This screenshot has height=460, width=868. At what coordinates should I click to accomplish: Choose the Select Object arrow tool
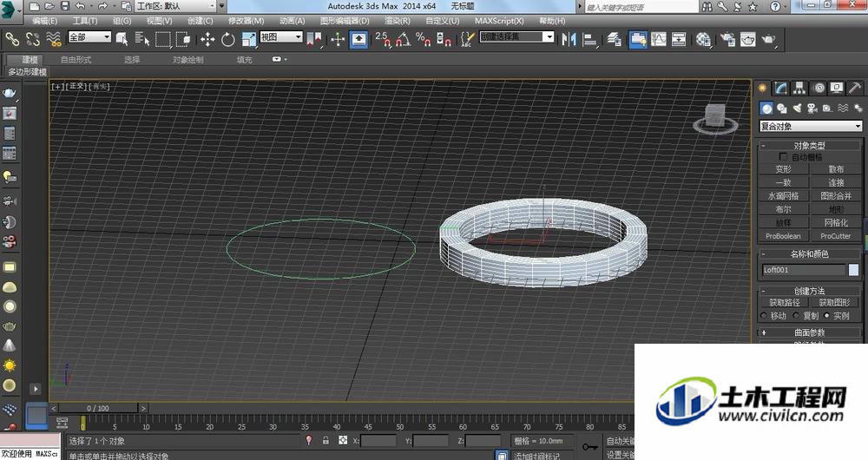click(122, 39)
